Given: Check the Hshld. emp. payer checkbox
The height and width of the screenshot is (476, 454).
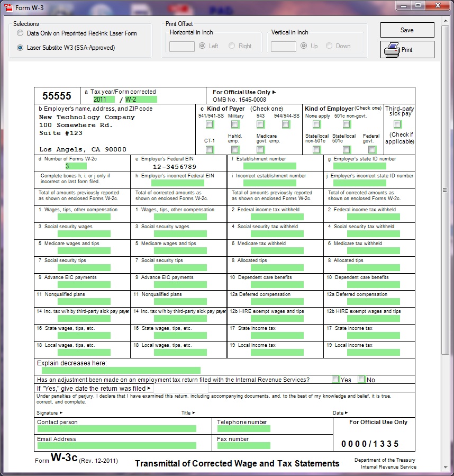Looking at the screenshot, I should point(235,149).
